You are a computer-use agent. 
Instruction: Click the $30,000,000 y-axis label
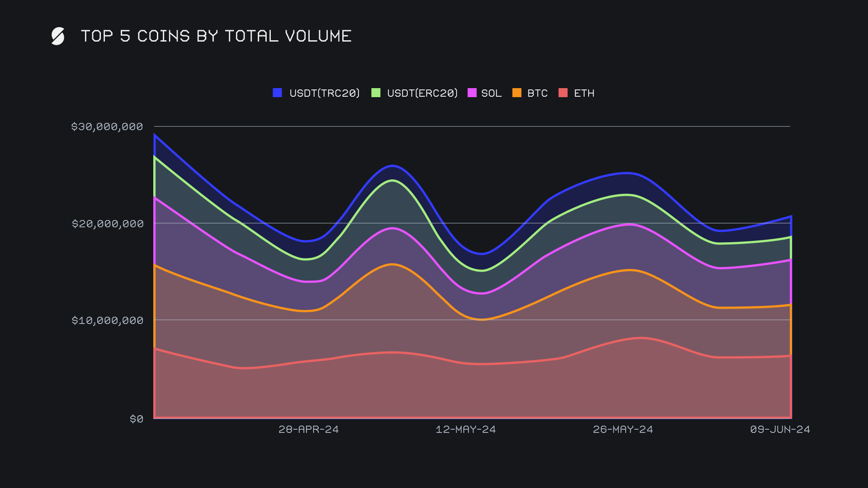coord(107,127)
